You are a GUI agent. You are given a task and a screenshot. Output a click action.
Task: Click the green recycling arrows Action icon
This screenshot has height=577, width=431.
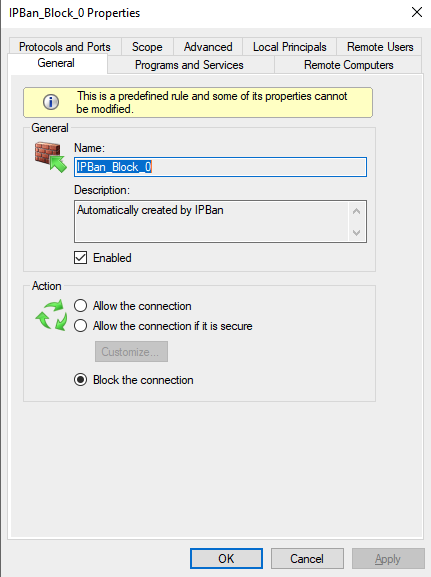coord(51,315)
